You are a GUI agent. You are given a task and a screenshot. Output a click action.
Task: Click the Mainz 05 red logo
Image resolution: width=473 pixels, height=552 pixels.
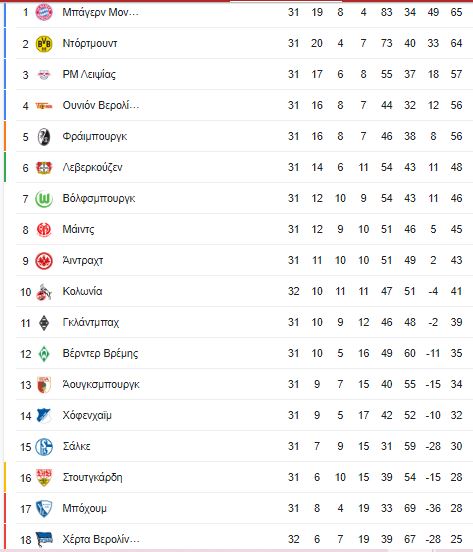click(44, 230)
